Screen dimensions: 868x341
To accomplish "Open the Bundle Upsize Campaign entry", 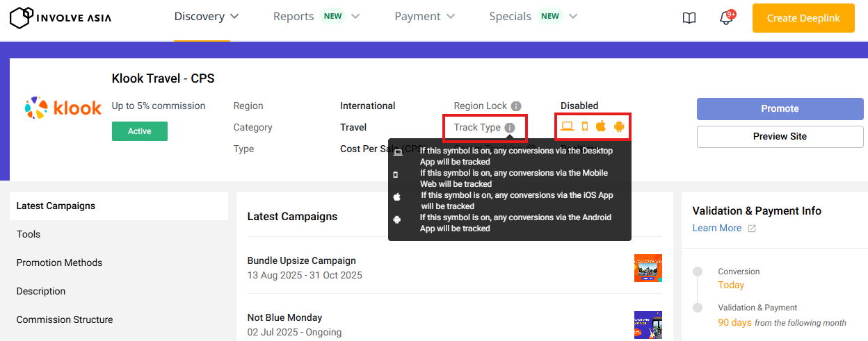I will click(x=302, y=260).
